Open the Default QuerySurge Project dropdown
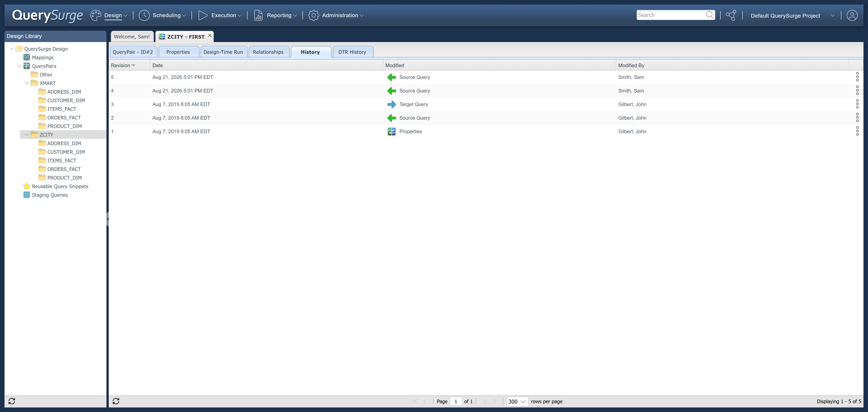This screenshot has width=868, height=412. tap(793, 16)
